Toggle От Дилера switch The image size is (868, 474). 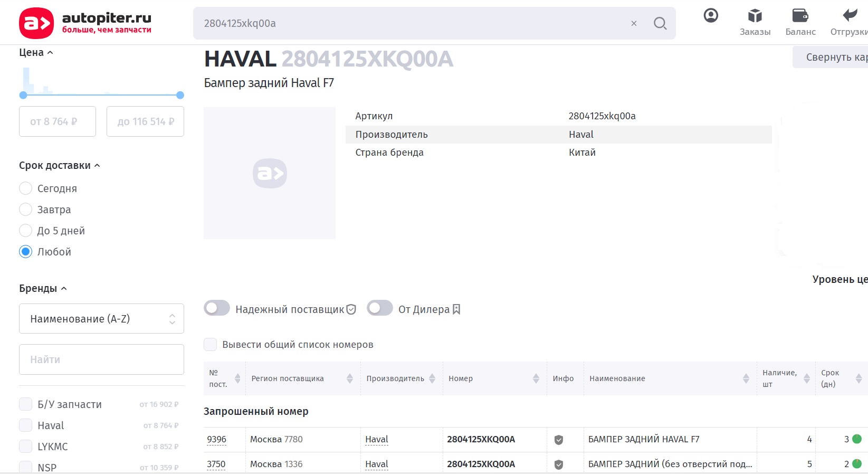[x=380, y=308]
